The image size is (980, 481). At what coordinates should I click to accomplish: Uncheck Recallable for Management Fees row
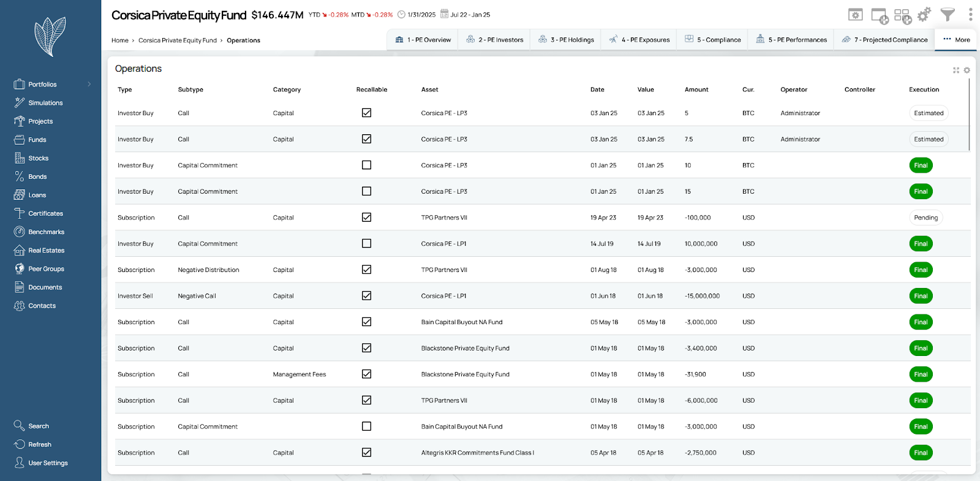(x=366, y=374)
